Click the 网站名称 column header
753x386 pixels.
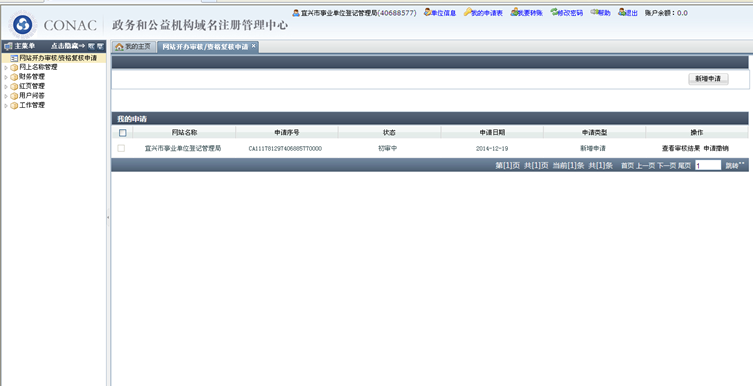tap(184, 132)
